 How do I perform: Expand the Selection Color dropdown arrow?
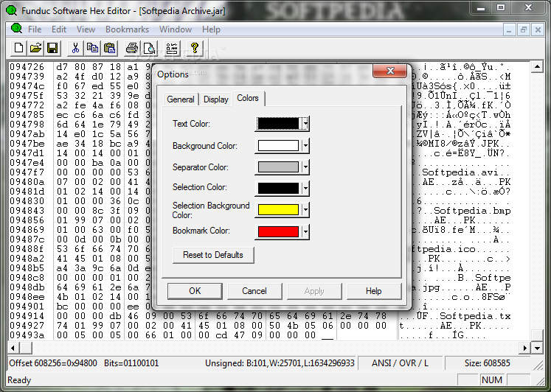(x=305, y=188)
